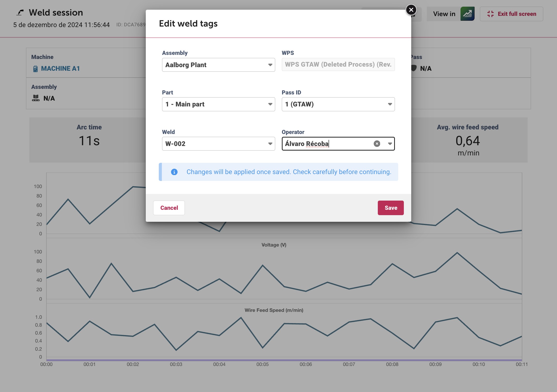Open the MACHINE A1 link

pyautogui.click(x=60, y=68)
